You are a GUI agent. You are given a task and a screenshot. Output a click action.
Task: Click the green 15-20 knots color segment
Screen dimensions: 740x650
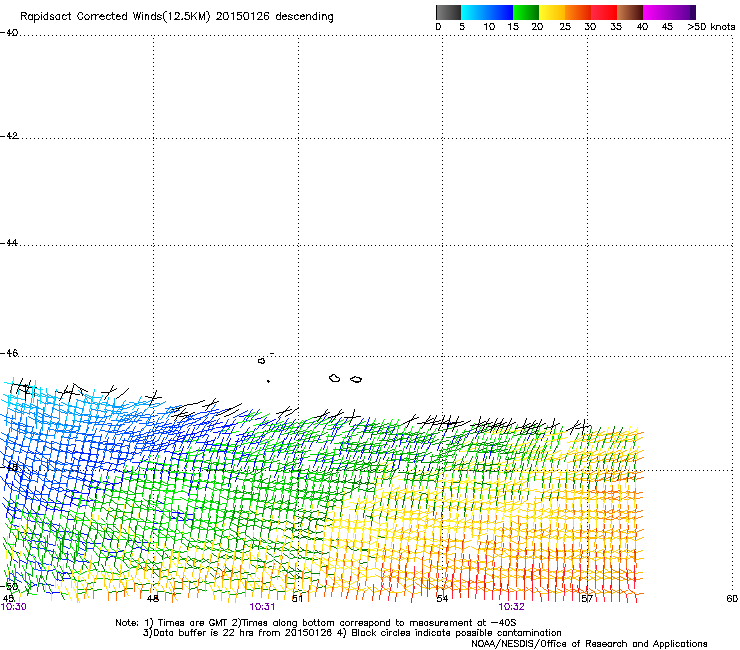(x=526, y=12)
